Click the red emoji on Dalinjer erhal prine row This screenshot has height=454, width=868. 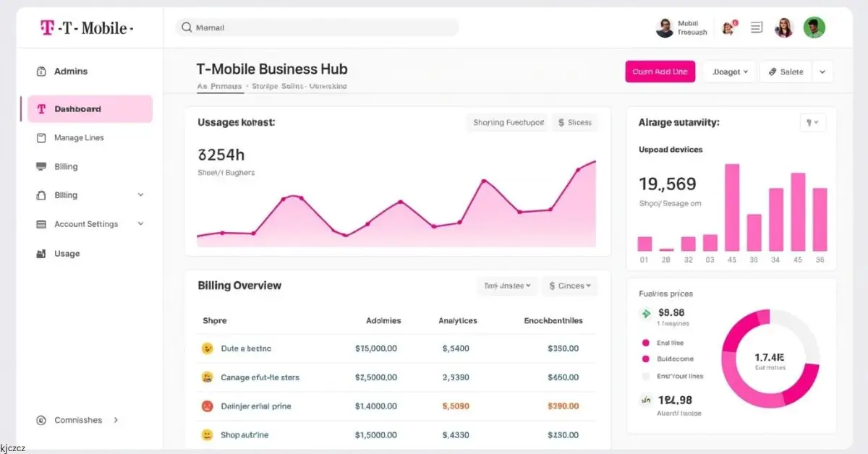[x=207, y=406]
